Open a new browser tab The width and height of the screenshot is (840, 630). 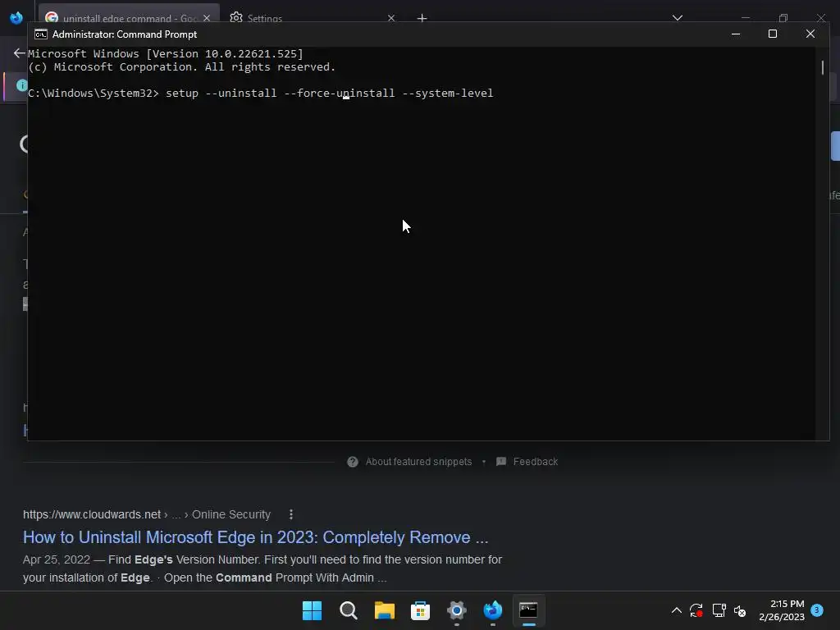(422, 18)
